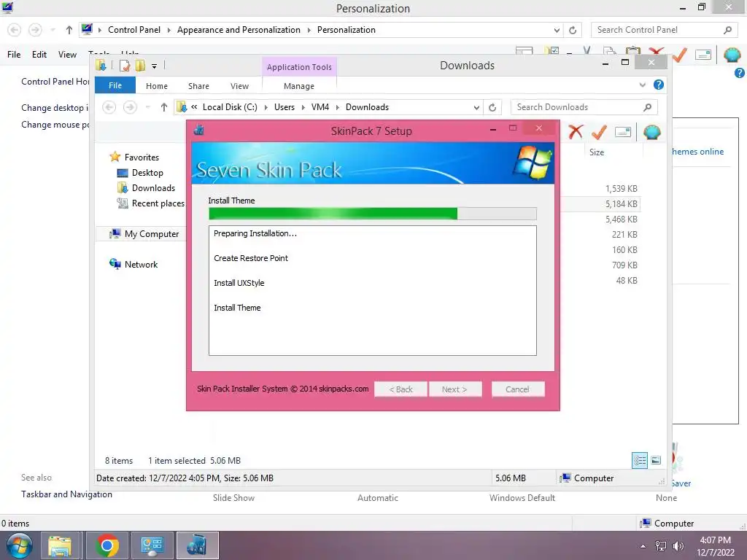Select Recent places under Favorites
The height and width of the screenshot is (560, 747).
pyautogui.click(x=158, y=203)
